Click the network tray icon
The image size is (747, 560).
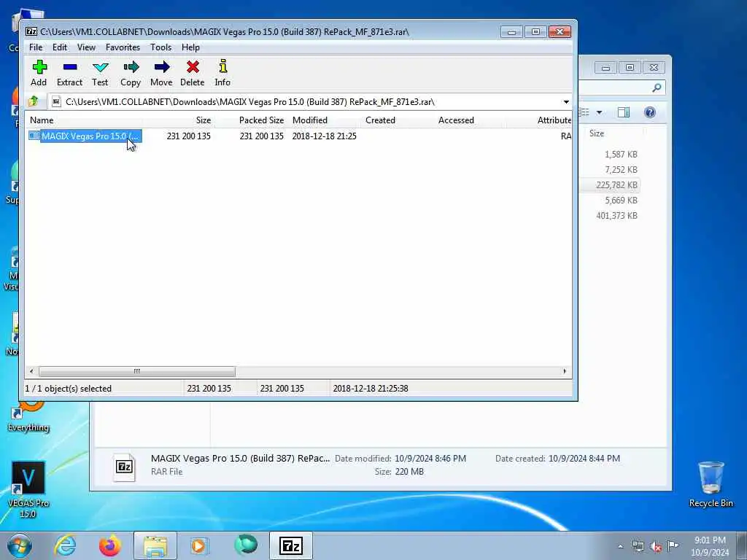coord(638,546)
